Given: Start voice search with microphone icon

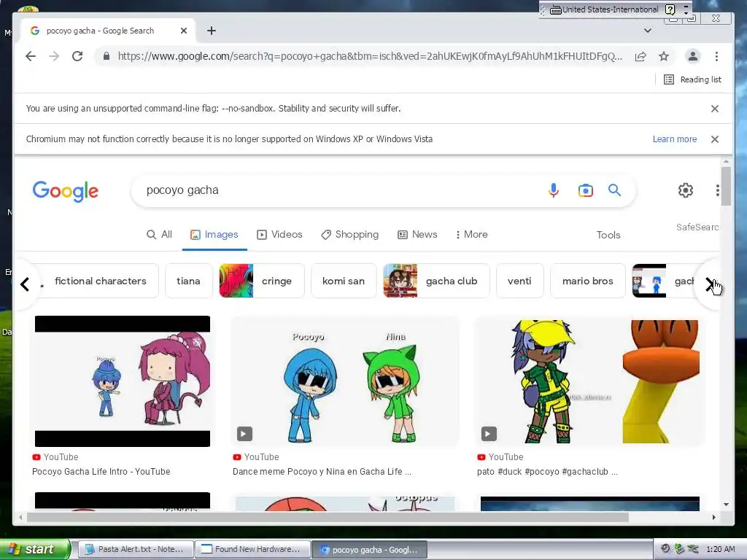Looking at the screenshot, I should [x=553, y=190].
